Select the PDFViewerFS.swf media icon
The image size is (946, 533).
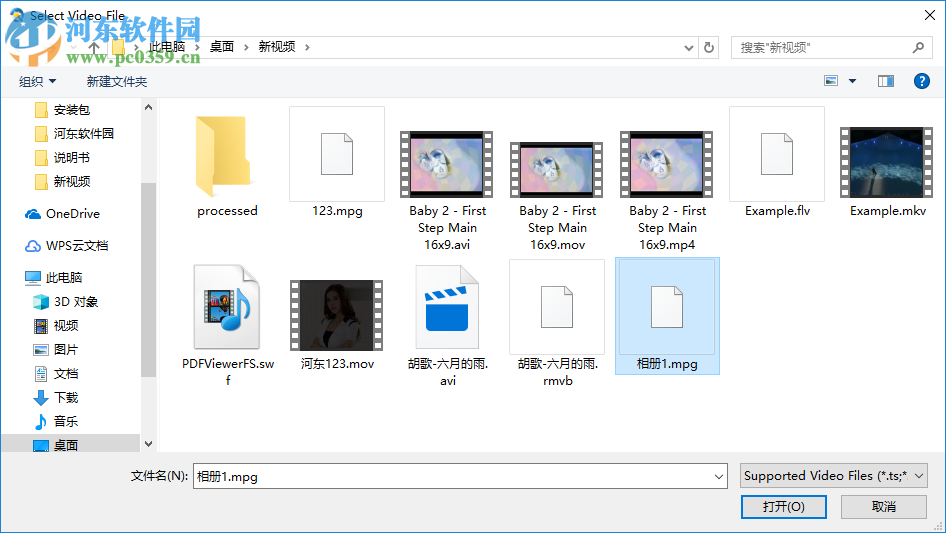coord(227,307)
